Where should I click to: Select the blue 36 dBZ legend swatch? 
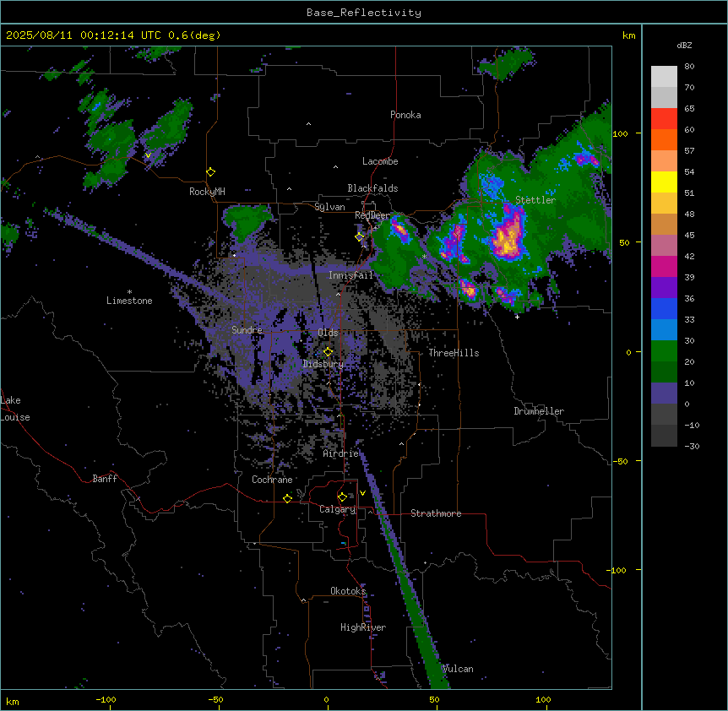(x=664, y=309)
